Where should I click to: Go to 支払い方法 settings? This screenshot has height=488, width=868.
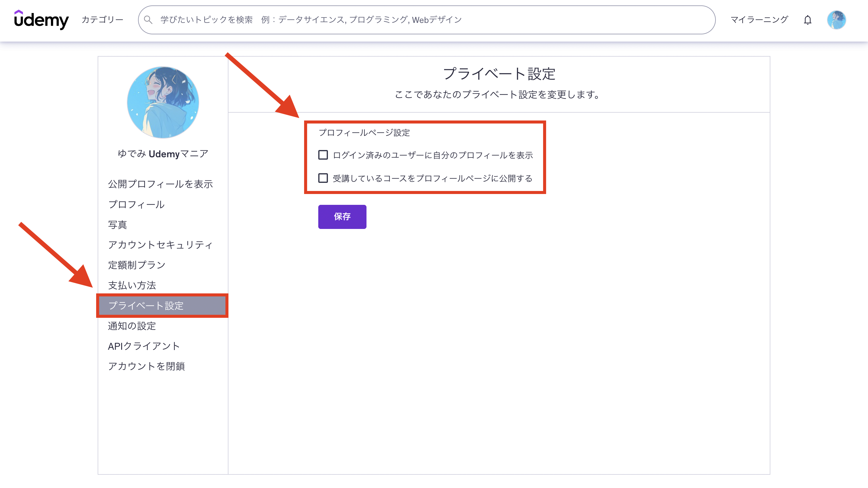pyautogui.click(x=132, y=285)
